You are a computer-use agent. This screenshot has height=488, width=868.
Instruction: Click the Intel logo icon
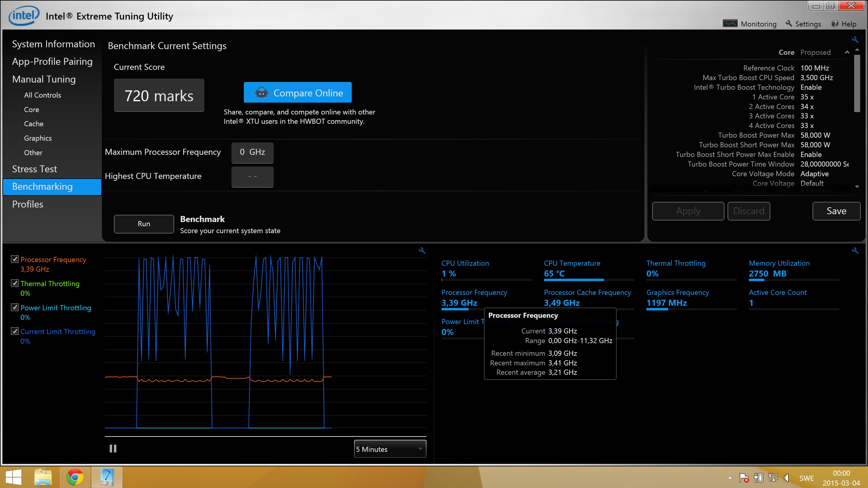tap(24, 15)
